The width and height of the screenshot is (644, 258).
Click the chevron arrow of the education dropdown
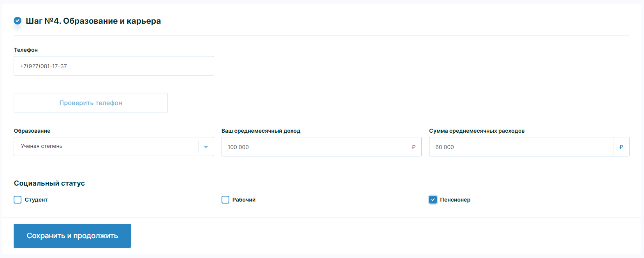(x=206, y=147)
